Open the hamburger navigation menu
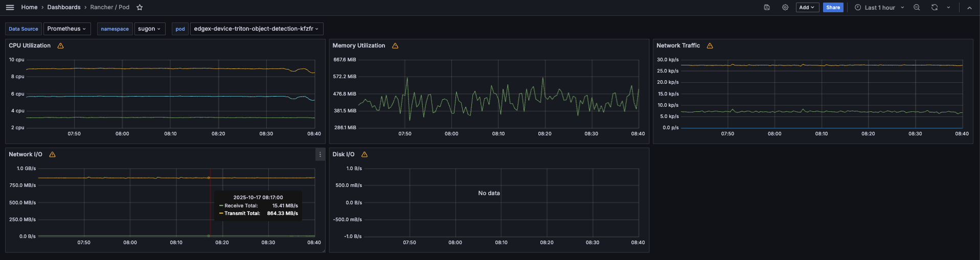This screenshot has height=260, width=980. tap(10, 7)
